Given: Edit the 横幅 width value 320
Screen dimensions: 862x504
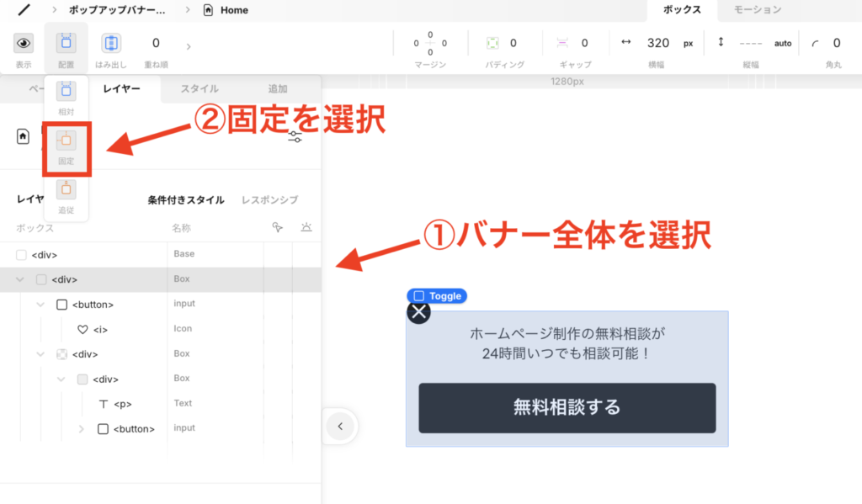Looking at the screenshot, I should pos(658,43).
